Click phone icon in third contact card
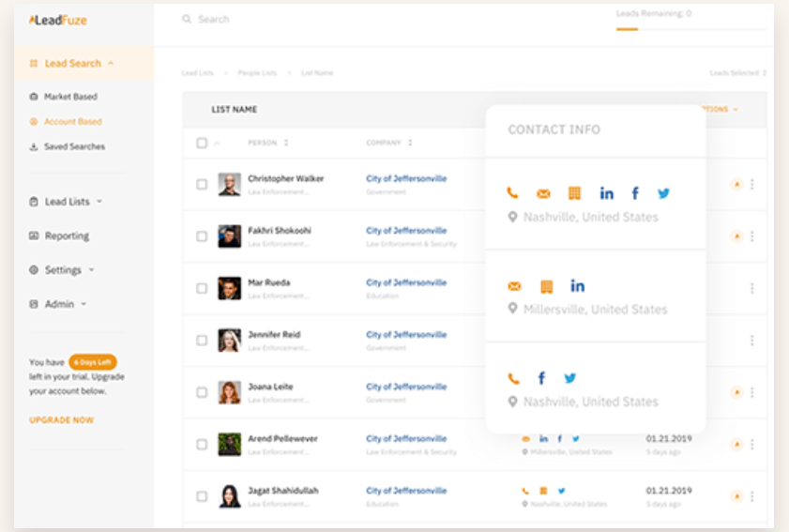 [513, 378]
